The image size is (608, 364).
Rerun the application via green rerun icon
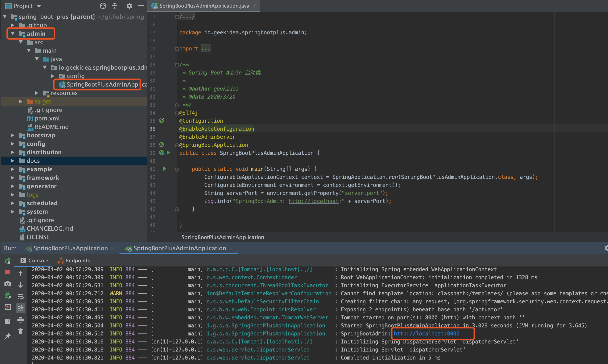point(8,261)
